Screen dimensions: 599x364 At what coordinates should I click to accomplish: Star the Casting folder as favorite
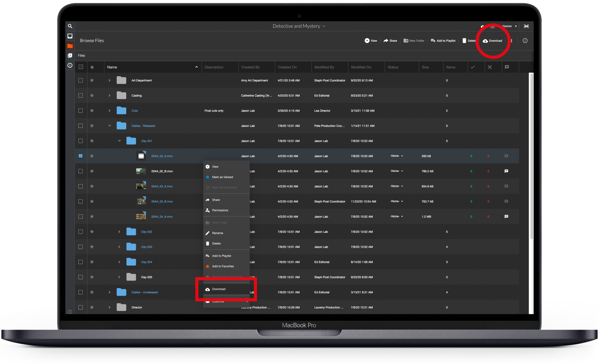click(x=92, y=96)
